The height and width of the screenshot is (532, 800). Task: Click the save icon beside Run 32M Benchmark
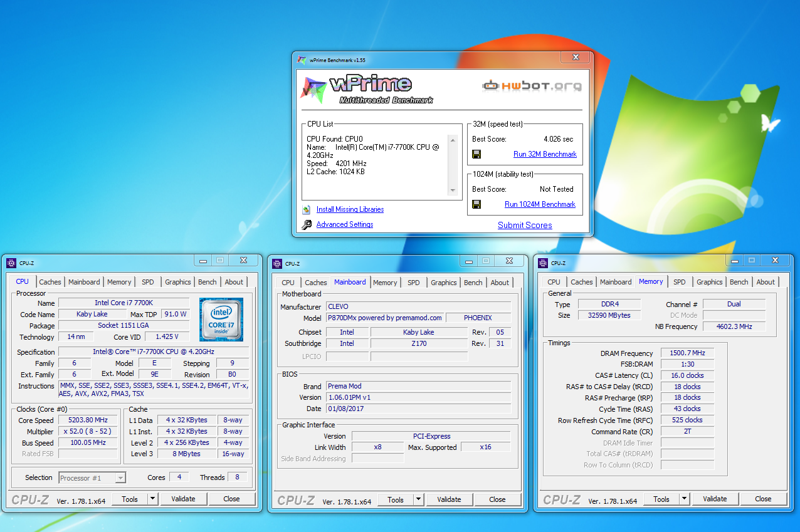(x=476, y=154)
